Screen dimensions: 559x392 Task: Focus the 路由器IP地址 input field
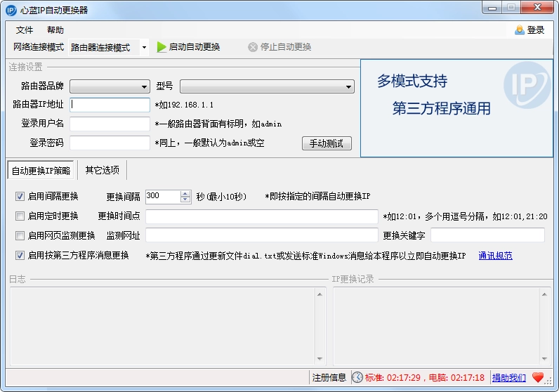(110, 105)
